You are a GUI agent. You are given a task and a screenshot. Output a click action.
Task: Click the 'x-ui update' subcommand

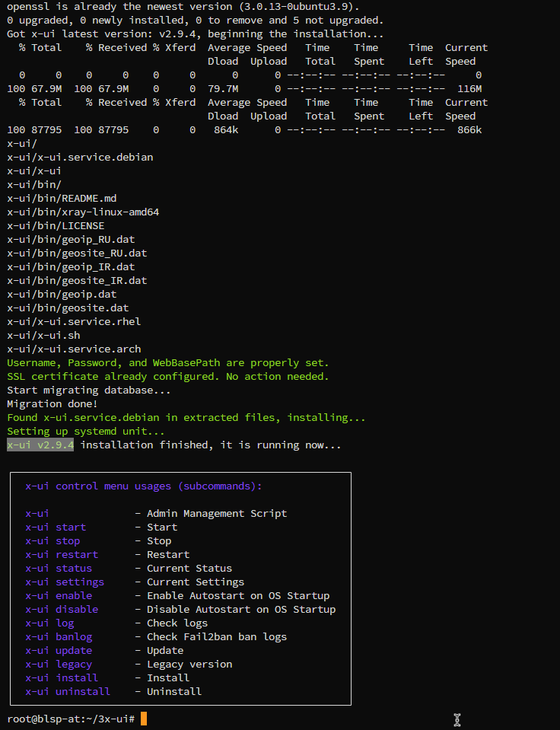pyautogui.click(x=59, y=650)
